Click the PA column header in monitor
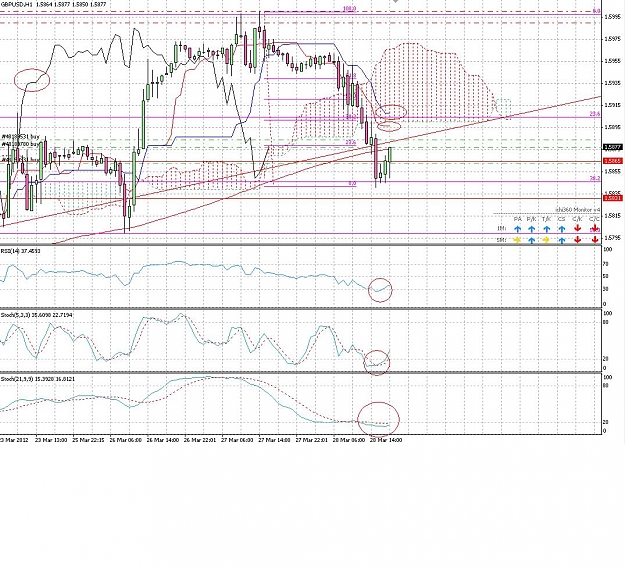Image resolution: width=625 pixels, height=570 pixels. (517, 219)
